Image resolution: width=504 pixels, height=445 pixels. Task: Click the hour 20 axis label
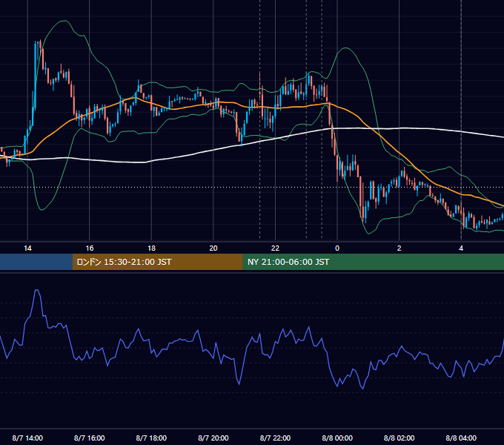213,248
